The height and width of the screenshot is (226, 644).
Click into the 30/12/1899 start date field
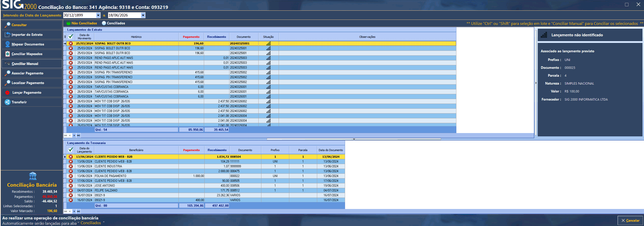coord(80,15)
